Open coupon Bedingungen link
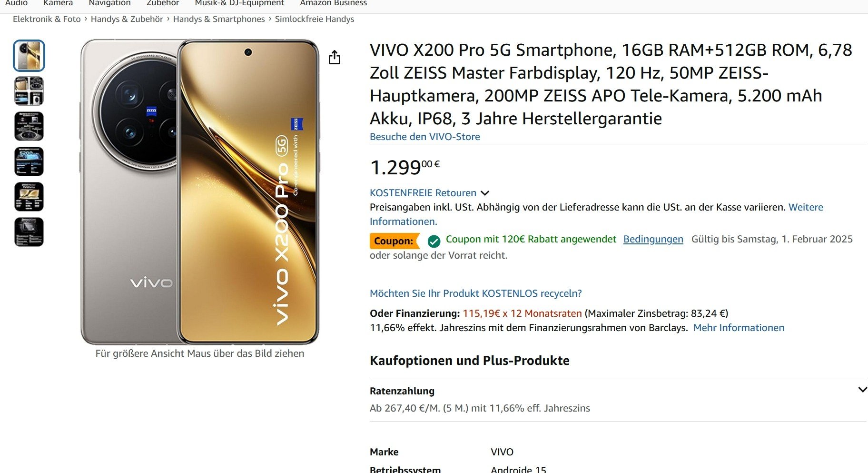Image resolution: width=868 pixels, height=473 pixels. click(653, 239)
